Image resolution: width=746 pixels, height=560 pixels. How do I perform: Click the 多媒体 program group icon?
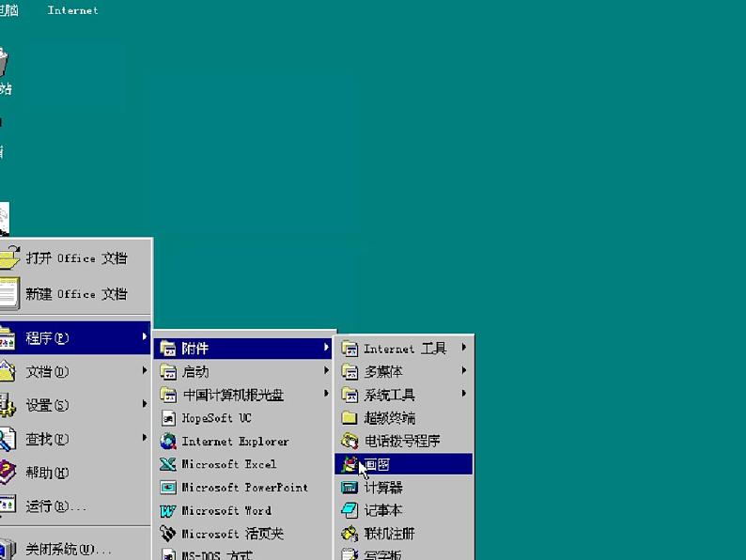(350, 371)
